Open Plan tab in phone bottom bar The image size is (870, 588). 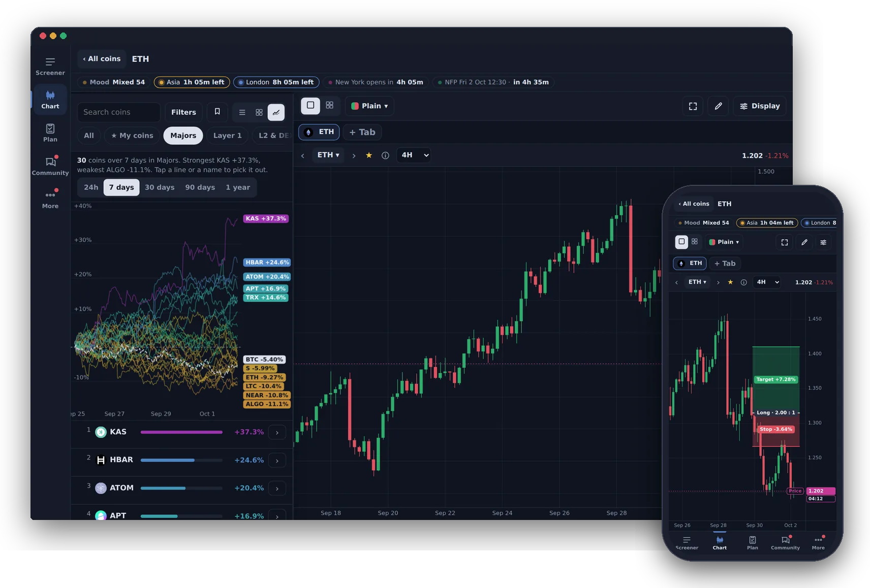(752, 543)
